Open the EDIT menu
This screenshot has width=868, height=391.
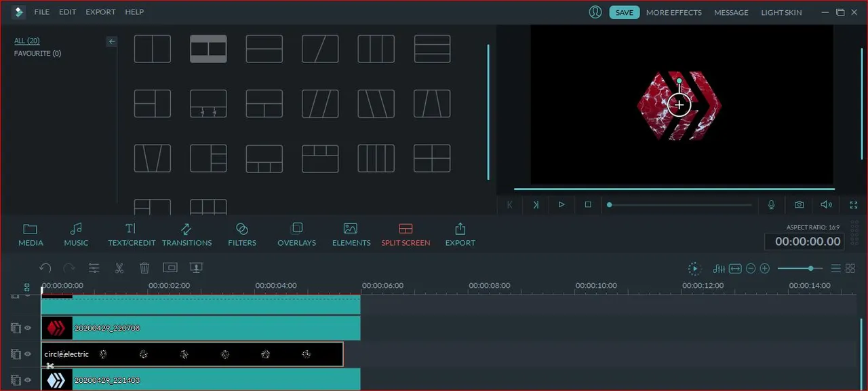point(68,12)
